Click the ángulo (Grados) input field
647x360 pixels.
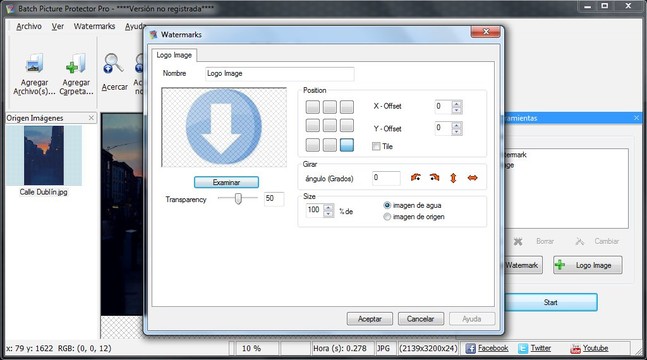coord(386,178)
